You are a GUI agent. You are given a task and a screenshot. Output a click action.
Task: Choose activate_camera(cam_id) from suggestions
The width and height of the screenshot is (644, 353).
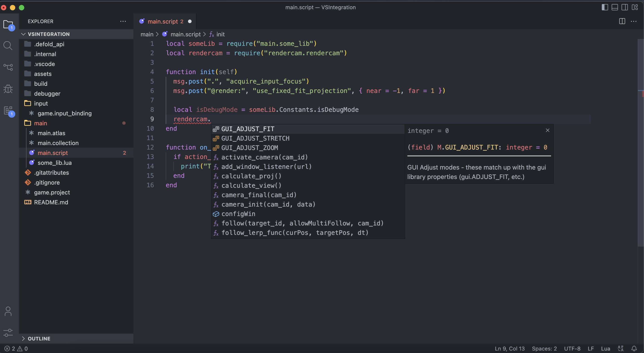tap(264, 157)
